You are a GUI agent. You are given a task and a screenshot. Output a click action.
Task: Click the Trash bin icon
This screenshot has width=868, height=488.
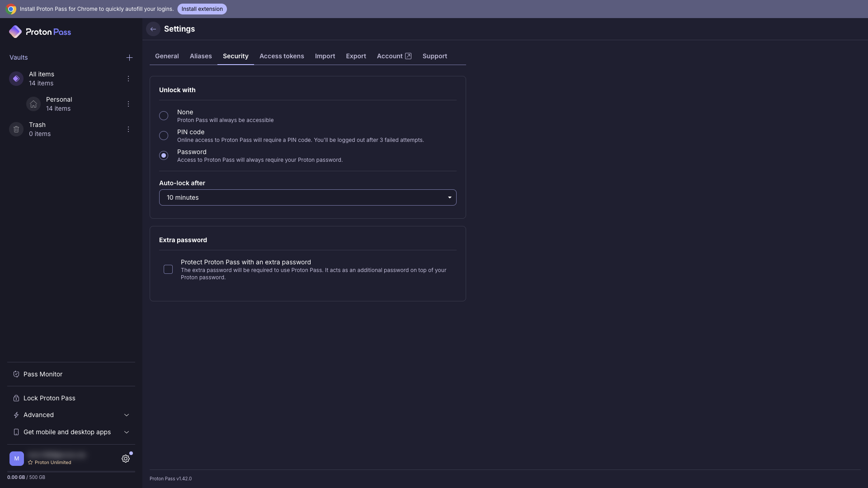(x=16, y=129)
